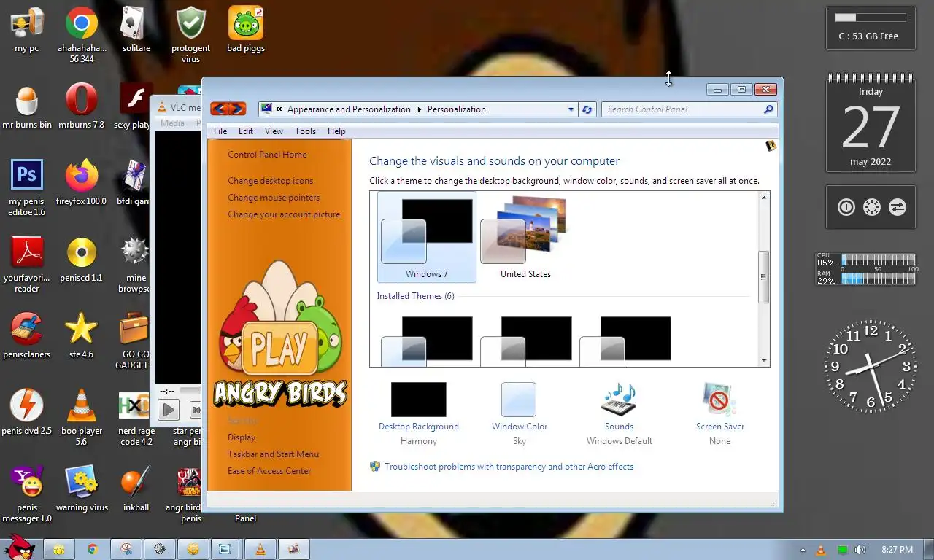Click the theme list scroll down arrow
This screenshot has height=560, width=934.
point(764,361)
